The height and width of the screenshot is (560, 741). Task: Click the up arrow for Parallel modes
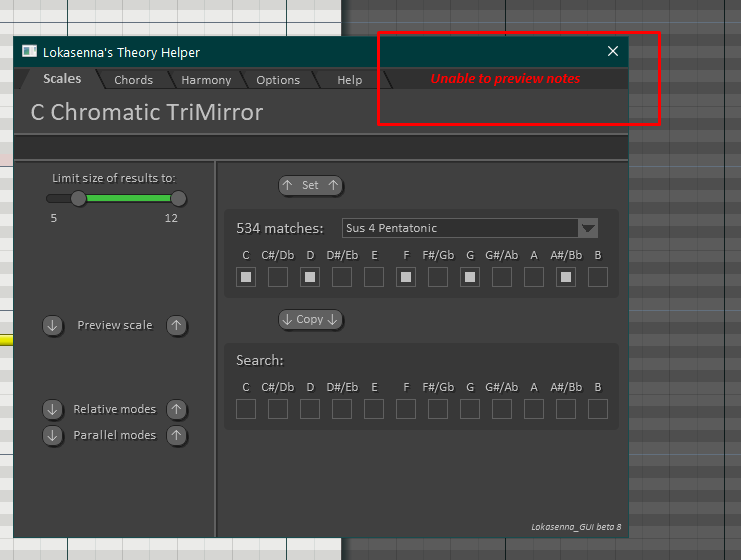pos(176,435)
